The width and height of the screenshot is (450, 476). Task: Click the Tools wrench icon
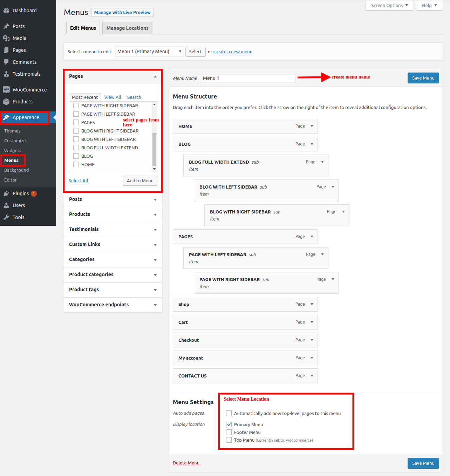pyautogui.click(x=6, y=217)
